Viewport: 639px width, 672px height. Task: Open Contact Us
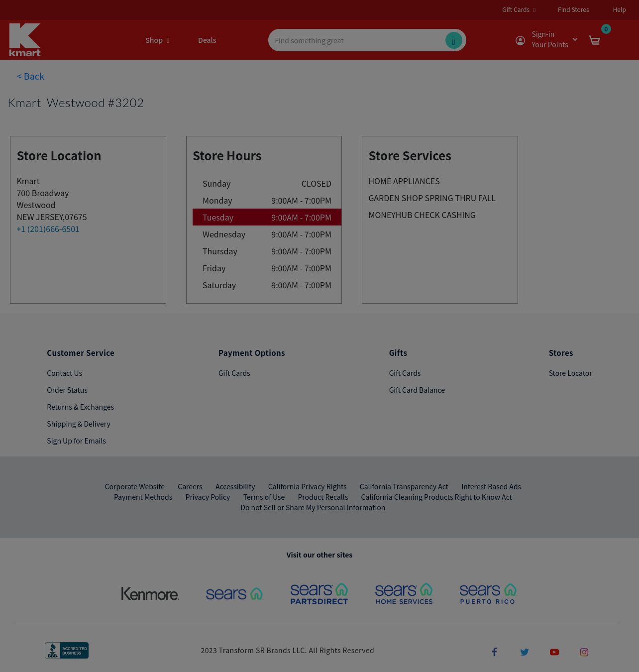tap(64, 373)
